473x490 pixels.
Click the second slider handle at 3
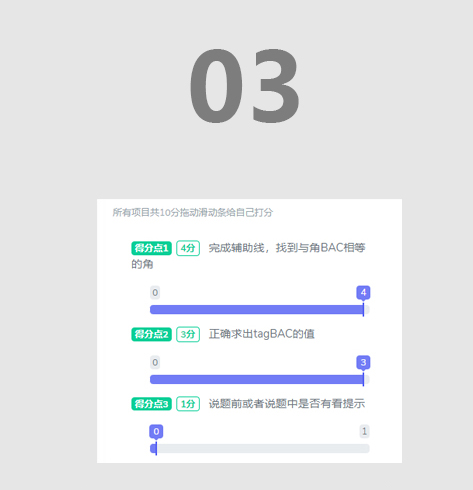[x=363, y=379]
